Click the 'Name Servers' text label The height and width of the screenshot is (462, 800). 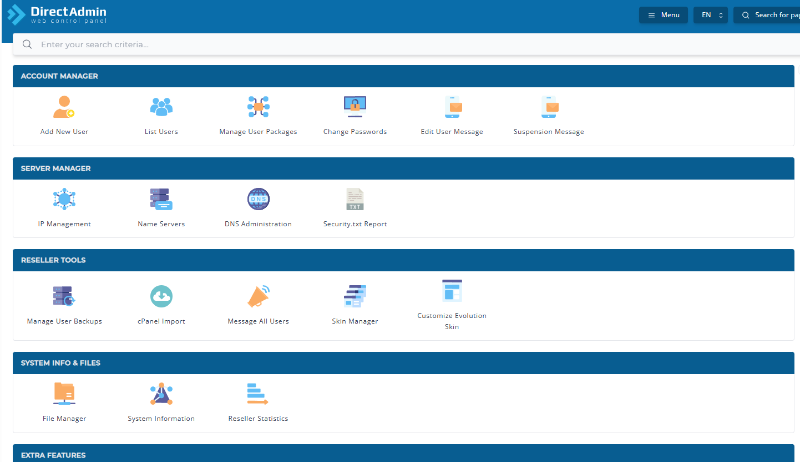click(x=161, y=224)
